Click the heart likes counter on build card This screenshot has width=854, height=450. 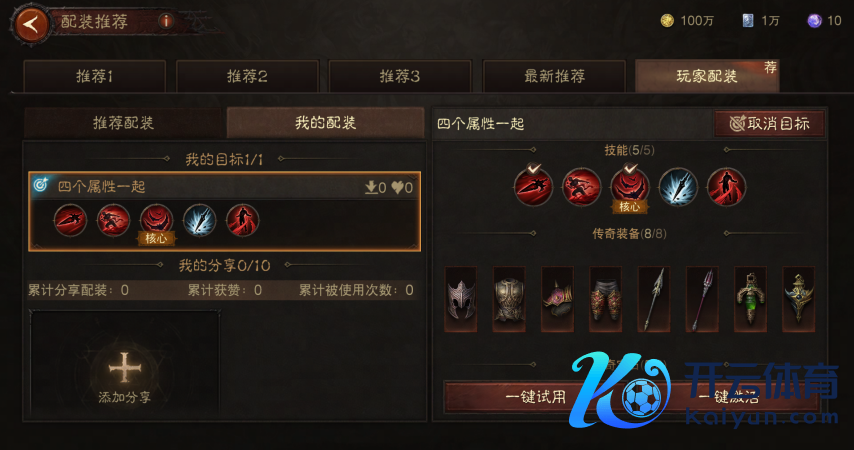coord(402,188)
